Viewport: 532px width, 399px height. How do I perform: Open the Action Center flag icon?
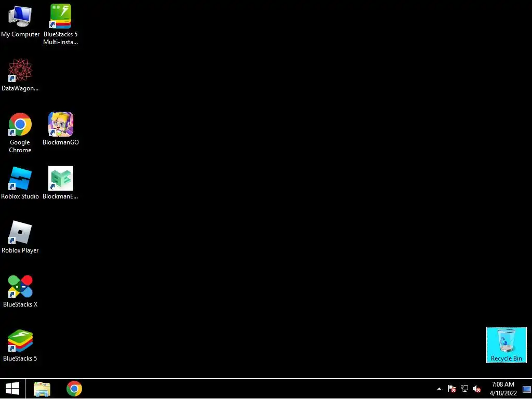point(452,389)
